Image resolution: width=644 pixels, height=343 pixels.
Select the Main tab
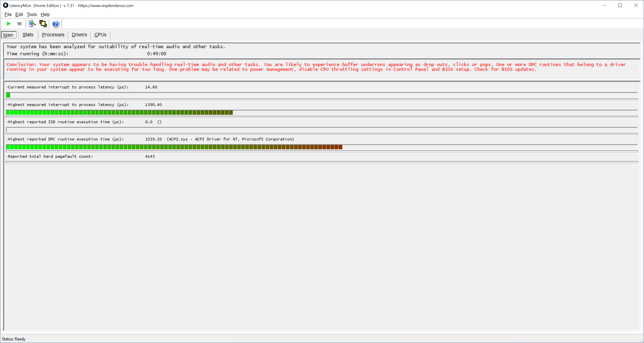pos(9,35)
